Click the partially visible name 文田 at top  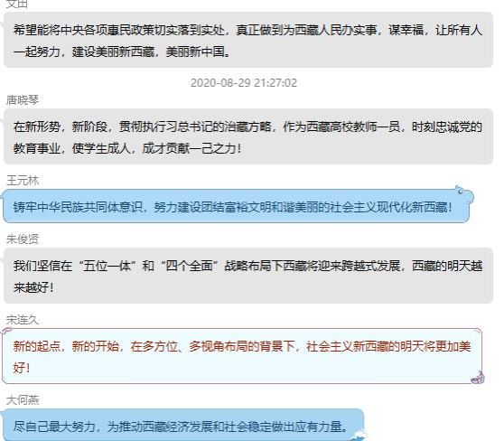point(17,4)
